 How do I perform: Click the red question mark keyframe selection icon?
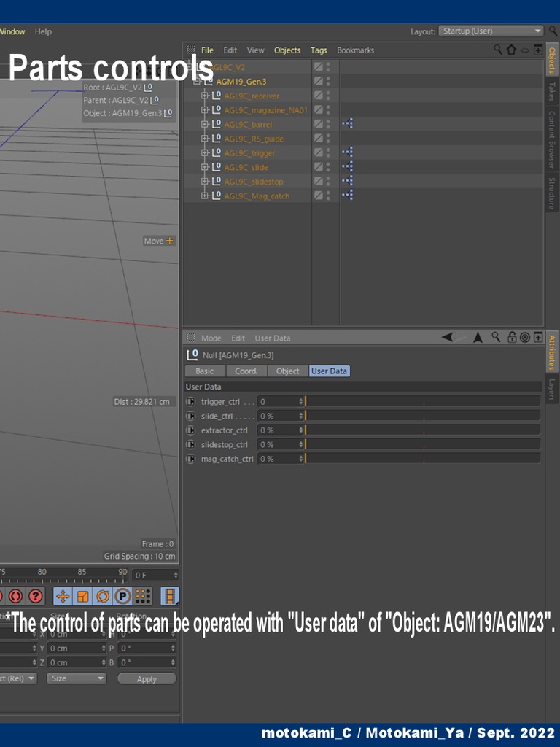36,596
